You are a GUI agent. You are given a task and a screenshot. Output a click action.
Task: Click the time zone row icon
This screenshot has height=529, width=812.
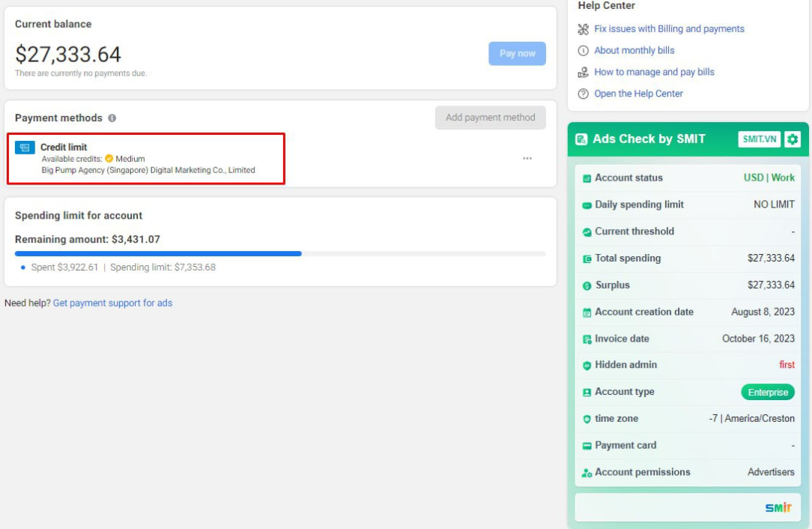tap(587, 419)
